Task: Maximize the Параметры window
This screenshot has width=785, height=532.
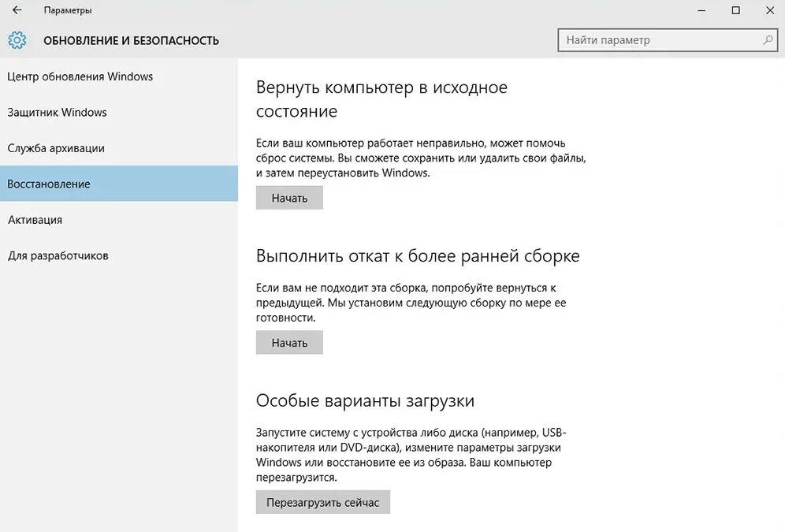Action: click(735, 10)
